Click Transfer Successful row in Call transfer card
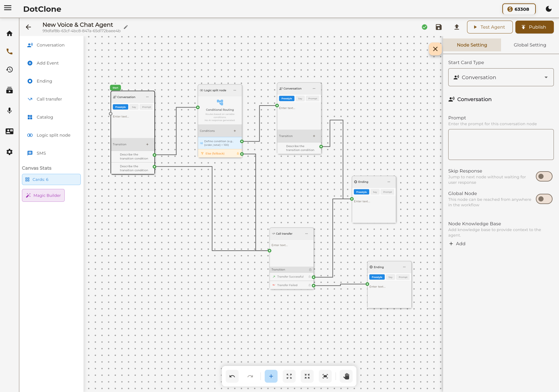 [x=291, y=277]
